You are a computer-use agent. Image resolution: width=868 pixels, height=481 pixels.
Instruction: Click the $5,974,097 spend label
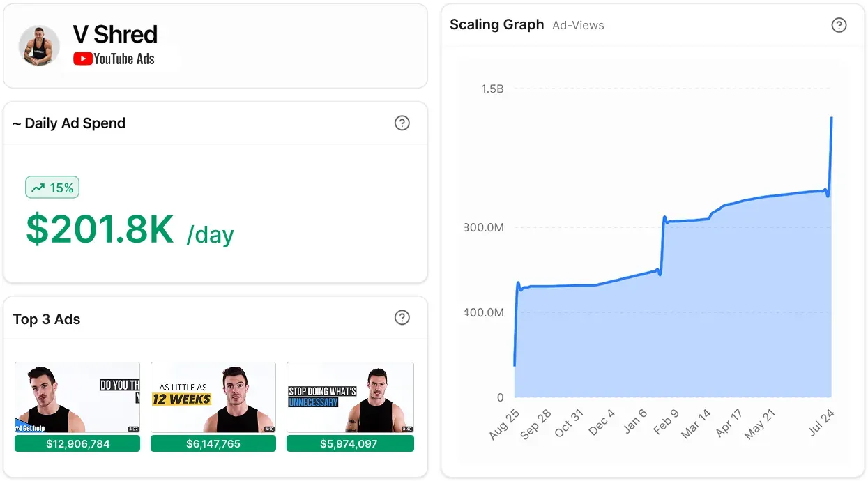(350, 443)
